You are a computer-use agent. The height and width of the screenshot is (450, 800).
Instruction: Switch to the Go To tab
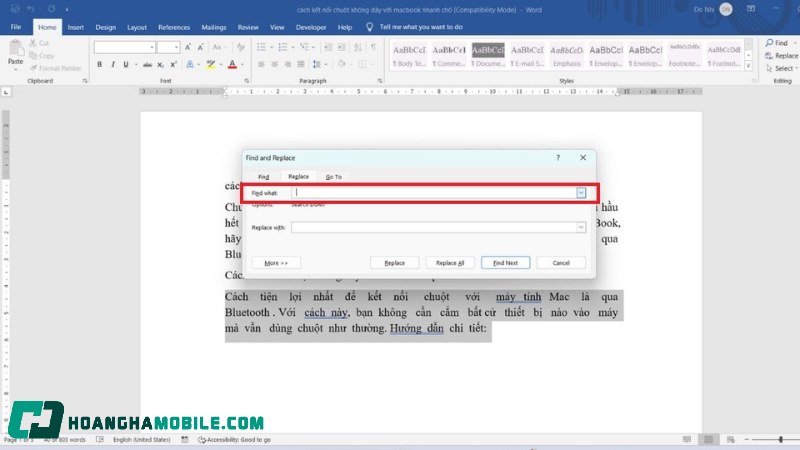333,176
